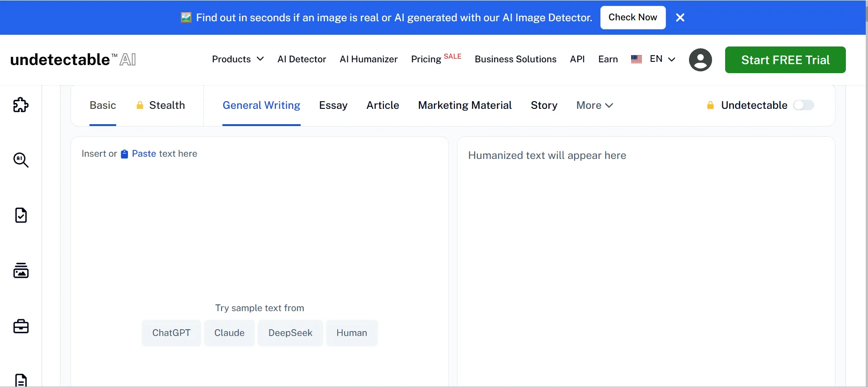868x387 pixels.
Task: Click the humanized text output panel
Action: pos(646,262)
